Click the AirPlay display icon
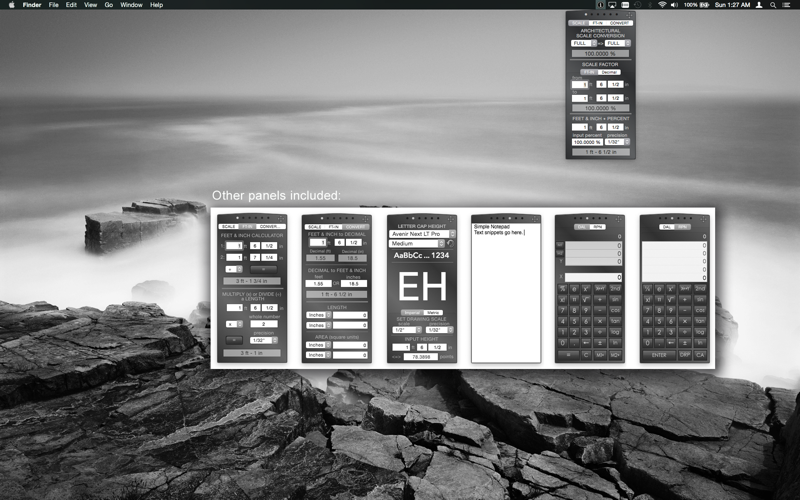Viewport: 800px width, 500px height. (x=612, y=5)
